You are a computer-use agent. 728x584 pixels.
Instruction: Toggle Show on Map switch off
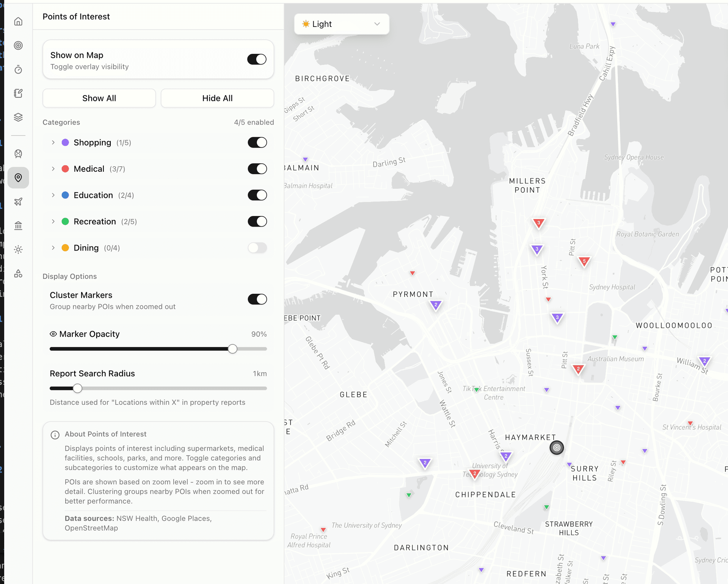257,59
